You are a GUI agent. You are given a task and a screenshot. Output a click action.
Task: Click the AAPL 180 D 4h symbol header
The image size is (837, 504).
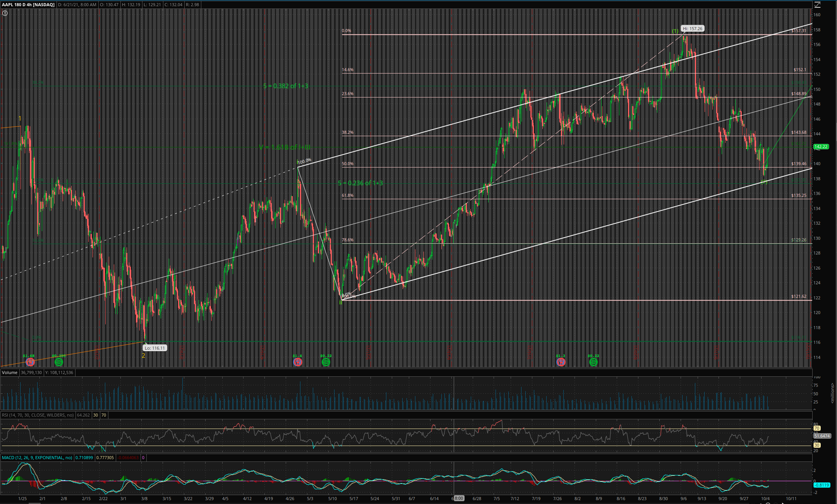click(28, 5)
